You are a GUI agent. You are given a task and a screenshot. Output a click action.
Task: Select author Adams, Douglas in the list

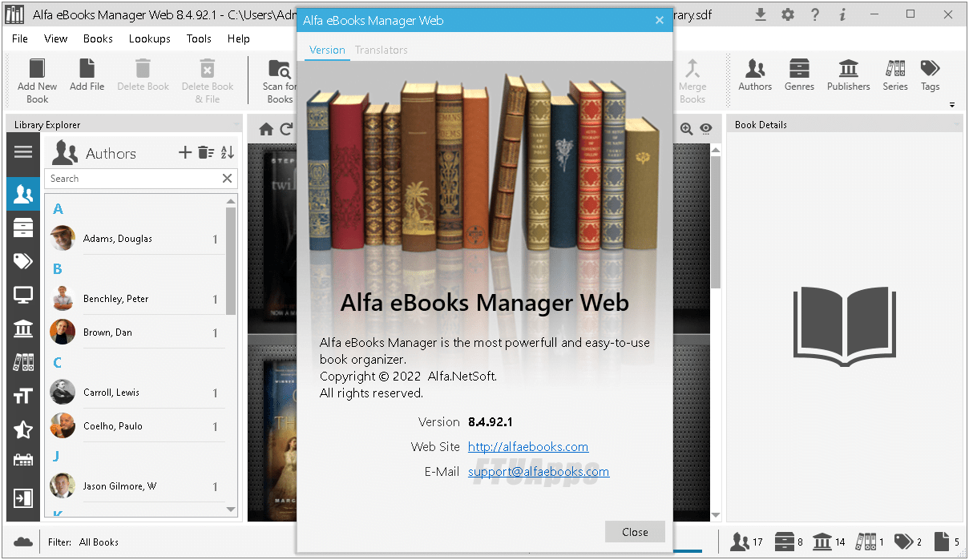(136, 239)
